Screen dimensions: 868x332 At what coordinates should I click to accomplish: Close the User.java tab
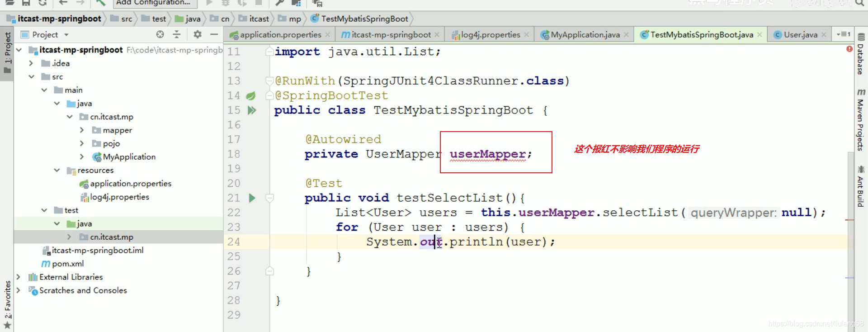(x=824, y=35)
